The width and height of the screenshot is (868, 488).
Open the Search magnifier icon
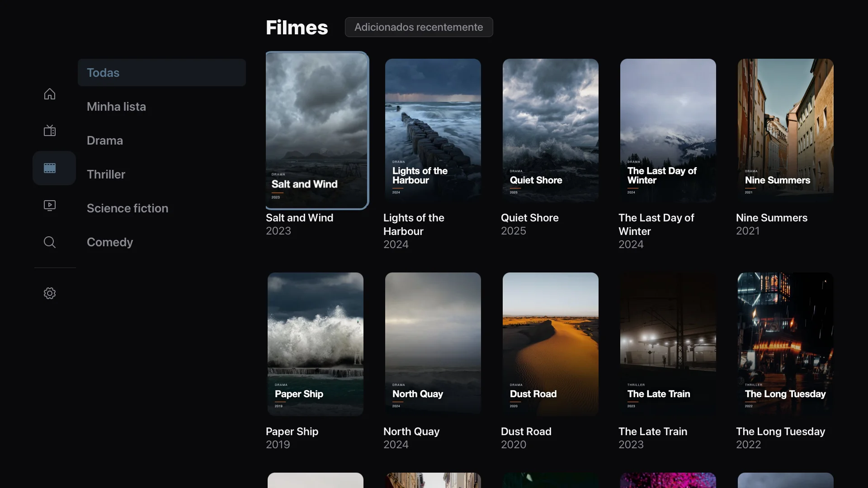pos(50,242)
